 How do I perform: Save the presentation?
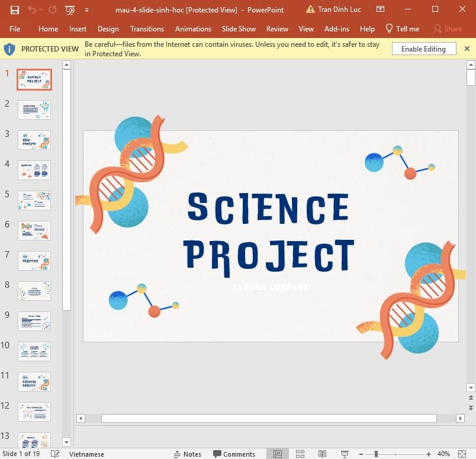coord(15,9)
